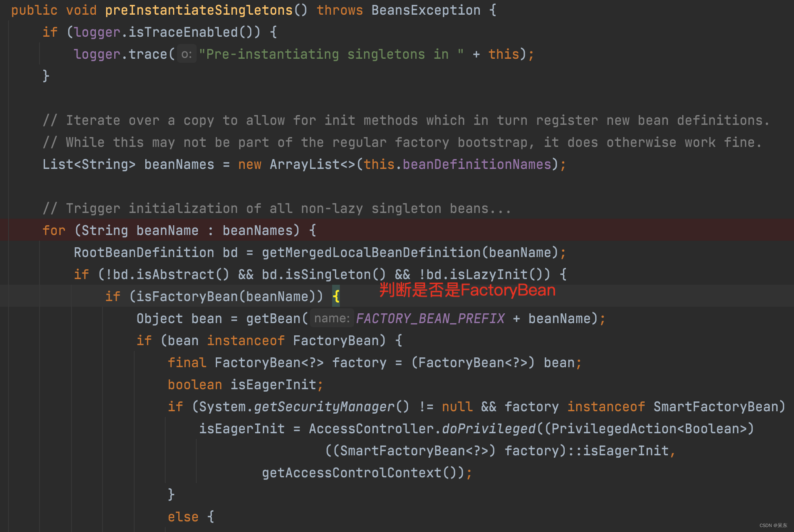Click the beanDefinitionNames field reference

pos(477,164)
